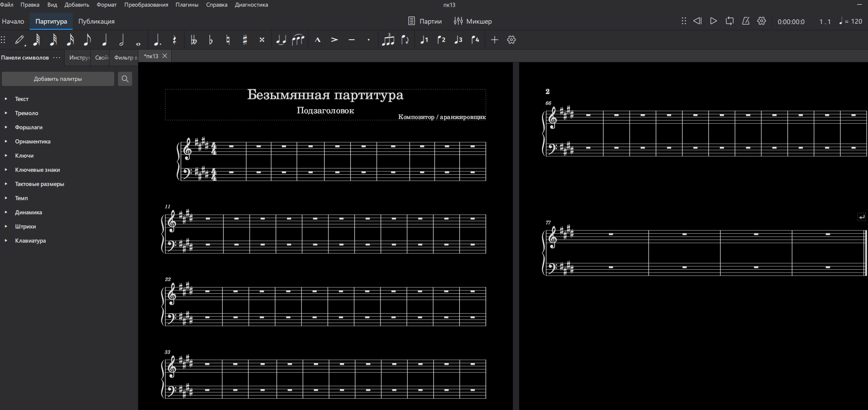Toggle note input mode pencil

(x=19, y=40)
